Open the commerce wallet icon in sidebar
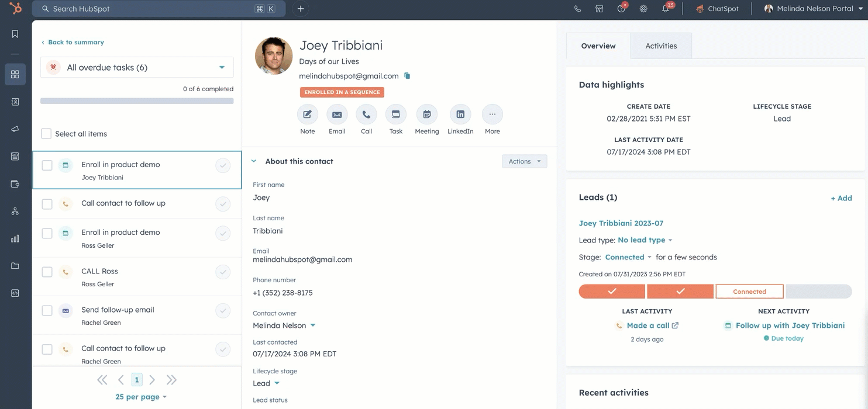This screenshot has height=409, width=868. (x=15, y=184)
